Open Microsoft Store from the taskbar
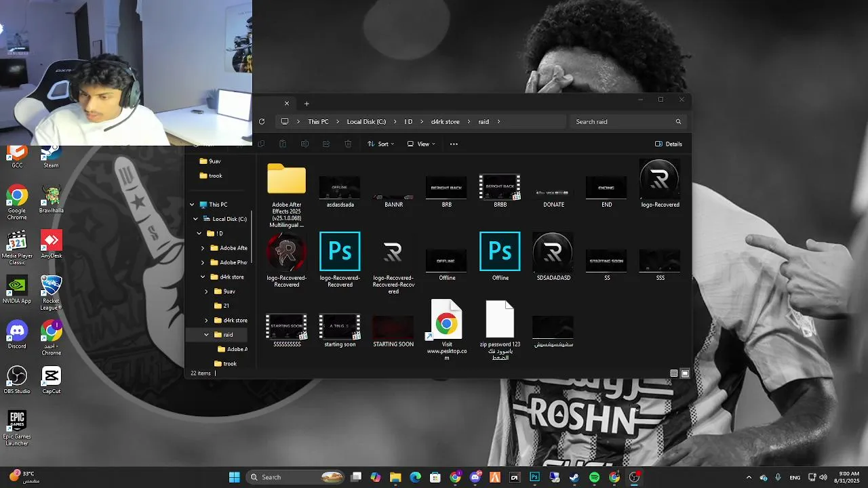The image size is (868, 488). coord(435,477)
